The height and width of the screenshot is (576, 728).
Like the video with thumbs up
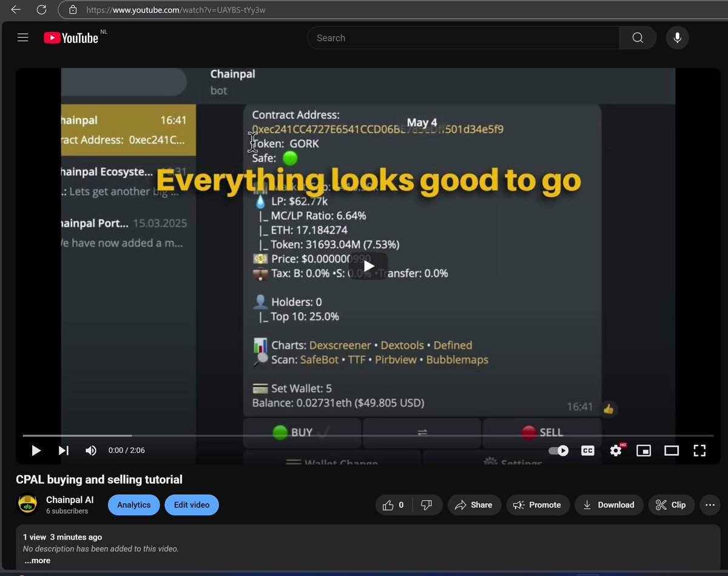tap(394, 505)
